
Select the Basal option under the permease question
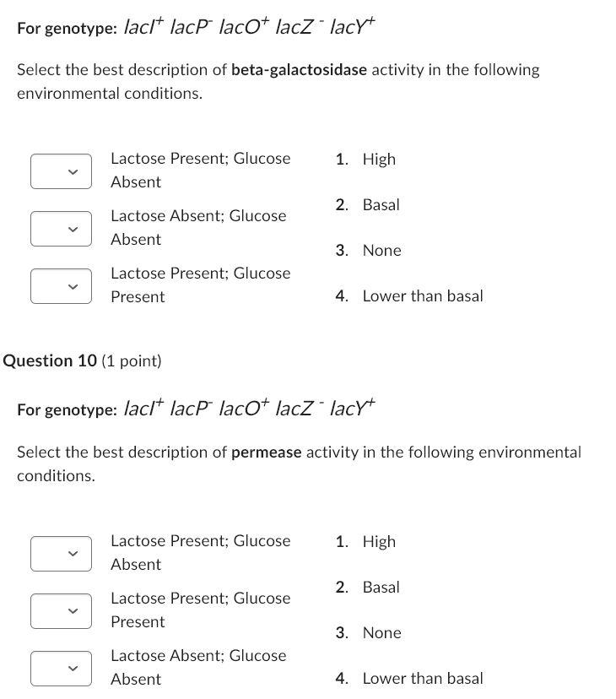click(x=381, y=587)
